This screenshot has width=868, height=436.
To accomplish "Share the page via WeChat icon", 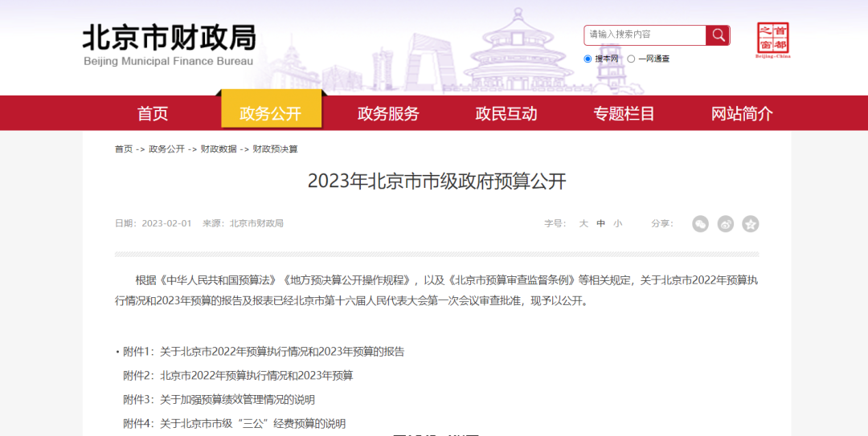I will [700, 223].
